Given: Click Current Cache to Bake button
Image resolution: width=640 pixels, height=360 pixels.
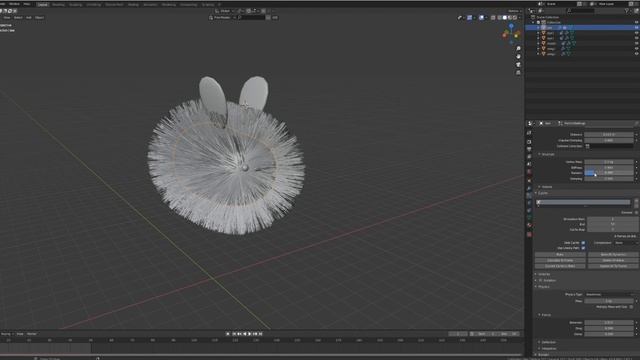Looking at the screenshot, I should [560, 266].
